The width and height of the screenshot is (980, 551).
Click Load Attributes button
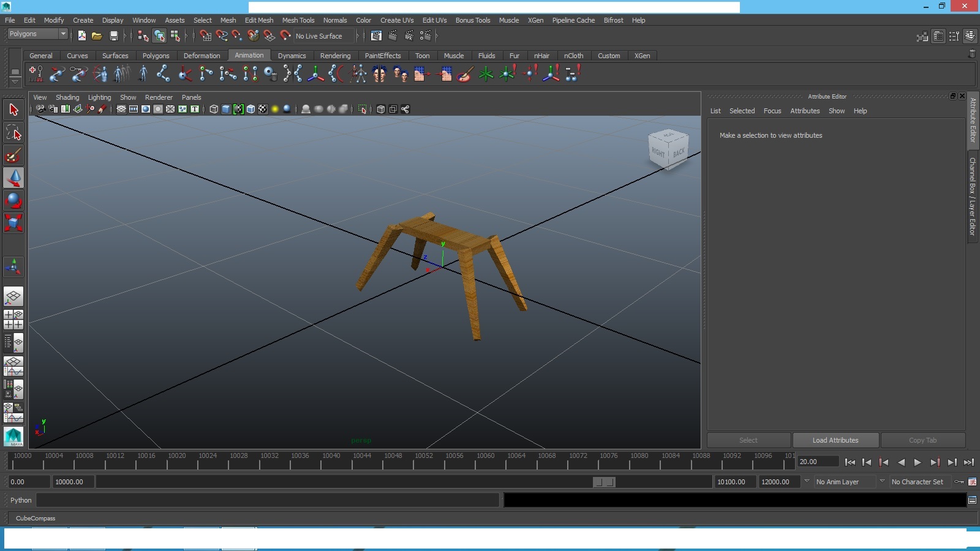tap(835, 440)
